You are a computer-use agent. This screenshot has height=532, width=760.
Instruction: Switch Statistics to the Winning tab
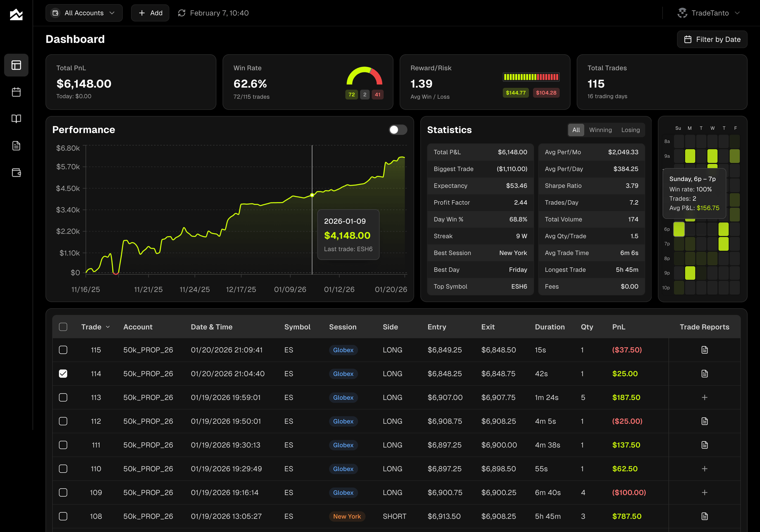coord(601,130)
